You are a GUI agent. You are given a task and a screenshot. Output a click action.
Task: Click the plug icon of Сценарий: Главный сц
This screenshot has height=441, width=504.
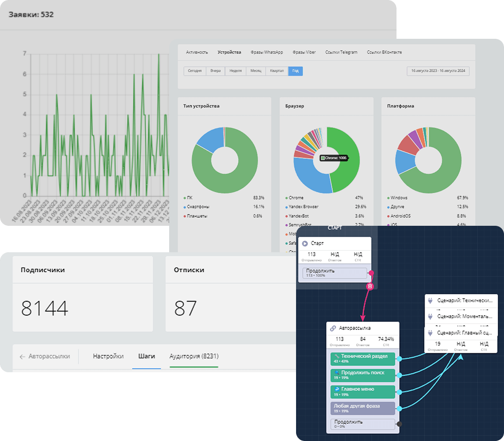point(430,333)
